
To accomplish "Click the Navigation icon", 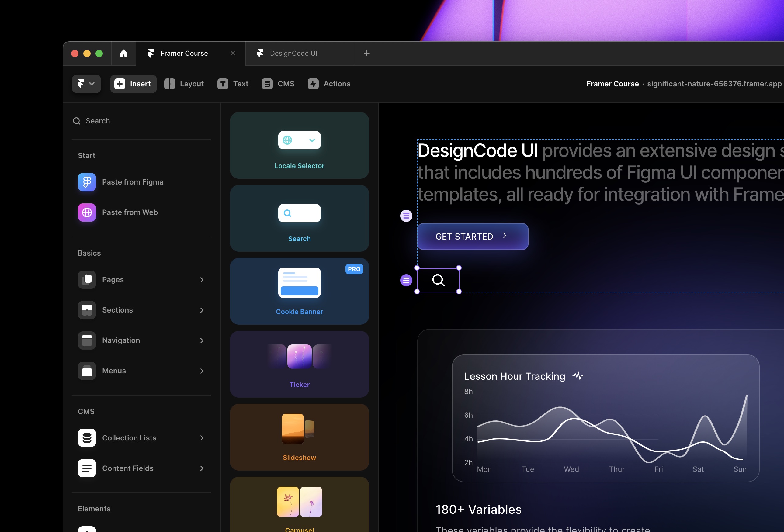I will point(87,340).
